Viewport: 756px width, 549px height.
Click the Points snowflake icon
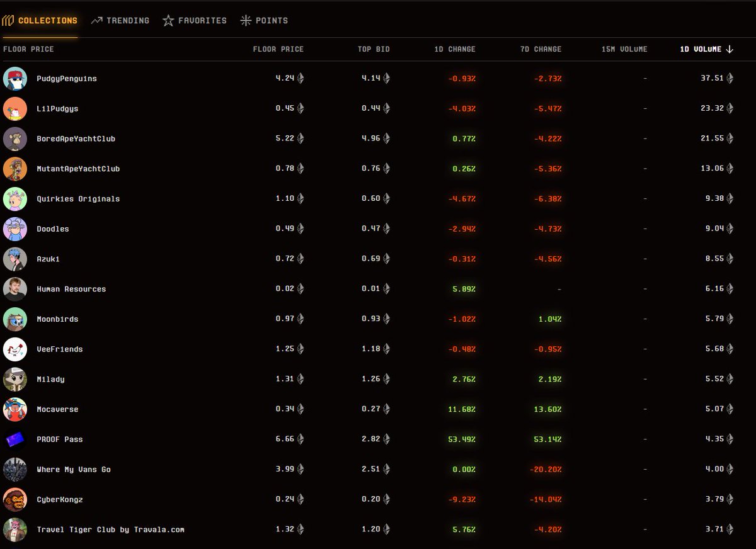(246, 21)
